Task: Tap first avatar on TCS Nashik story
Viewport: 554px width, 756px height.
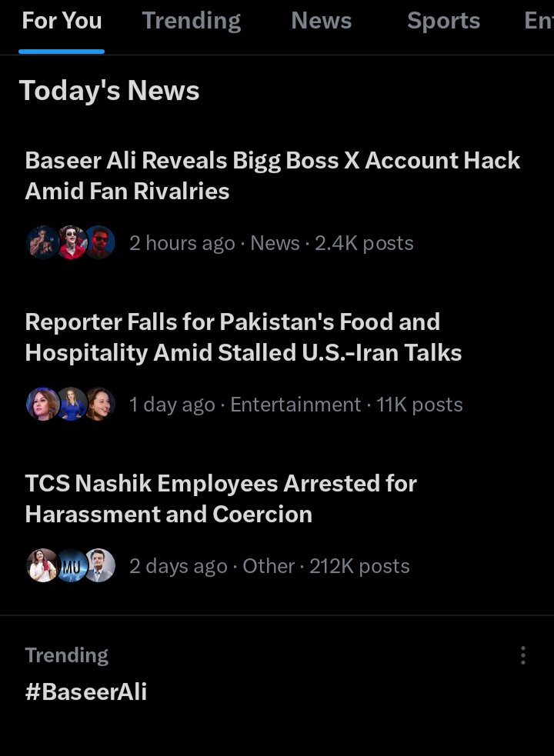Action: (42, 565)
